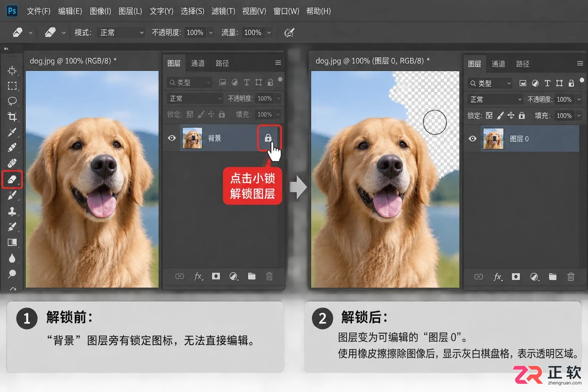Select the Gradient tool
Viewport: 588px width, 392px height.
coord(12,243)
